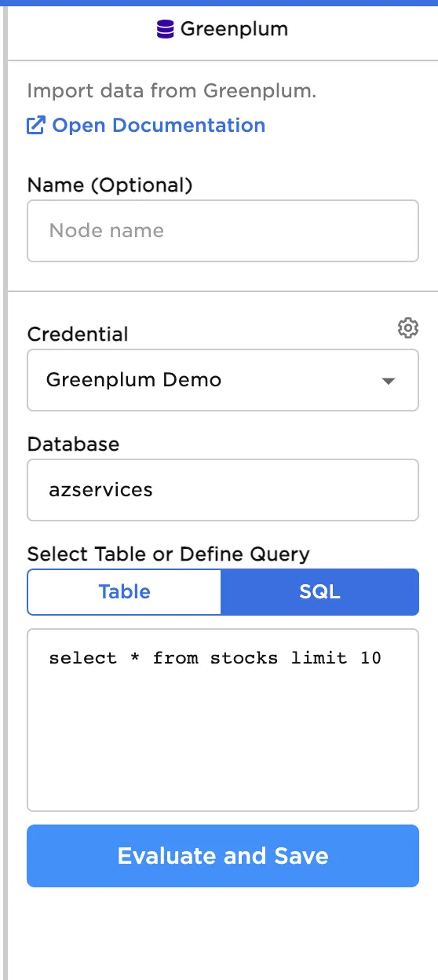Click the credential dropdown arrow
Screen dimensions: 438x980
388,382
